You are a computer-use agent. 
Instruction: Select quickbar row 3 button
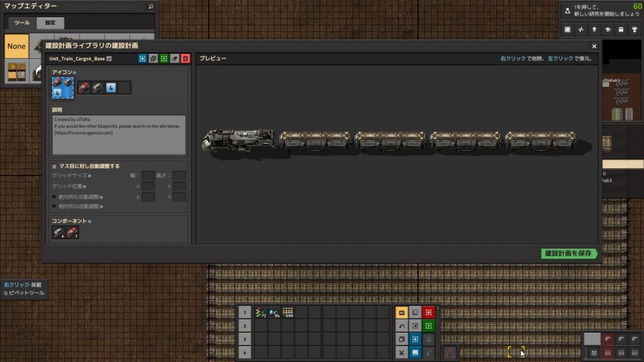245,339
